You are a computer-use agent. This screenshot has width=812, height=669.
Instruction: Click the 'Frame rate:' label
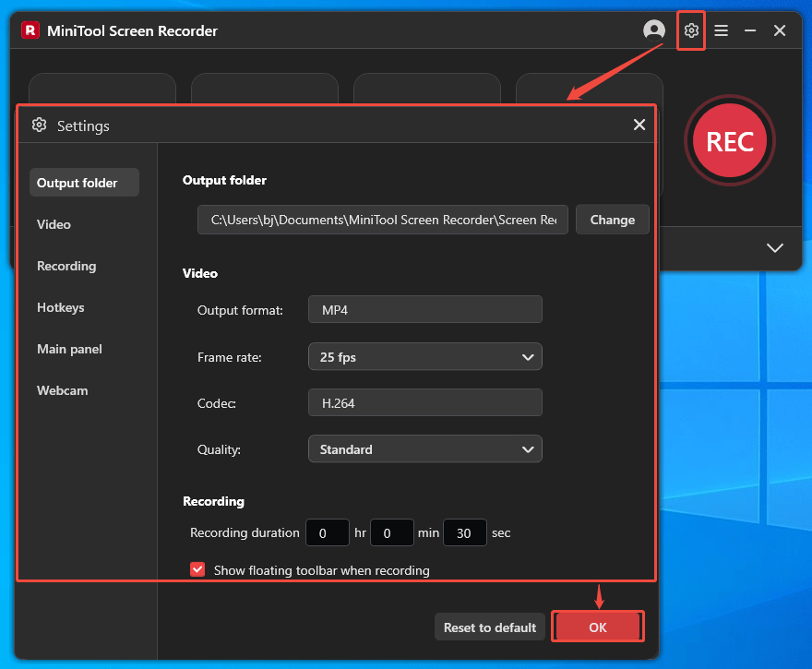click(230, 357)
